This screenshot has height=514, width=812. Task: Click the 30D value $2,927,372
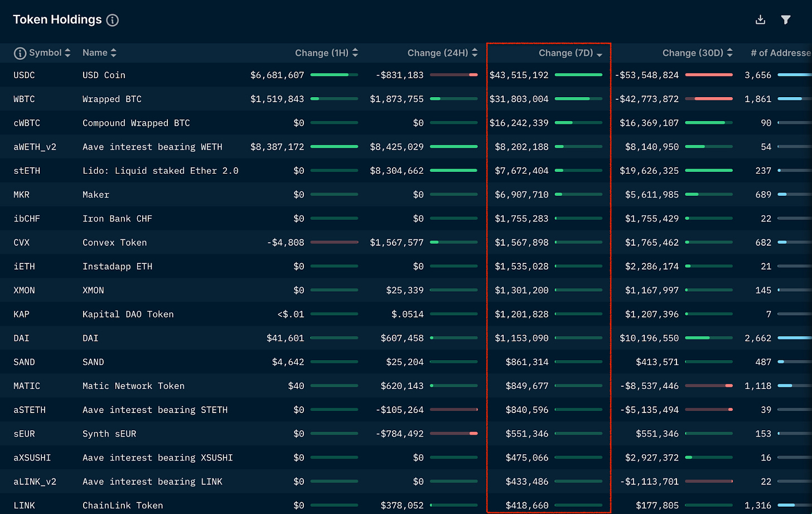[652, 458]
